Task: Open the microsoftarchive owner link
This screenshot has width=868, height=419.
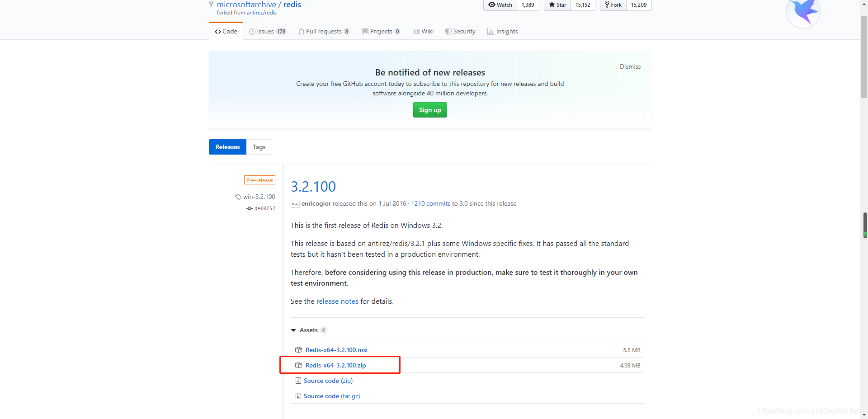Action: click(x=246, y=5)
